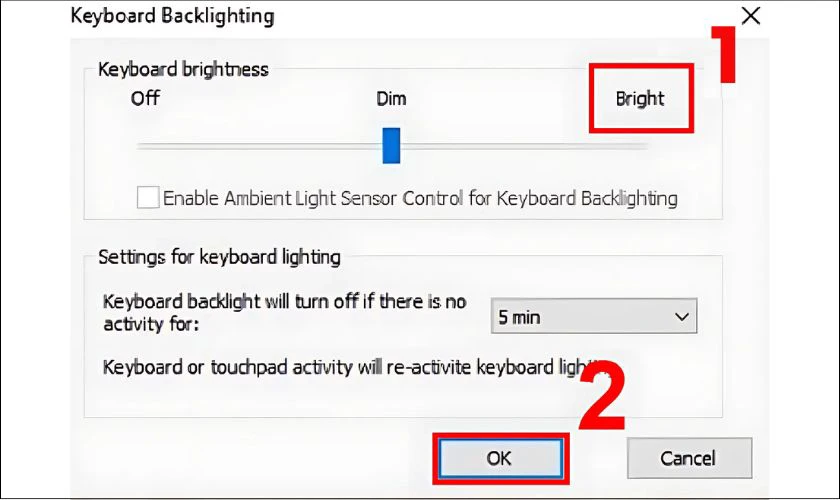Viewport: 840px width, 500px height.
Task: Confirm settings with the OK button
Action: pos(499,458)
